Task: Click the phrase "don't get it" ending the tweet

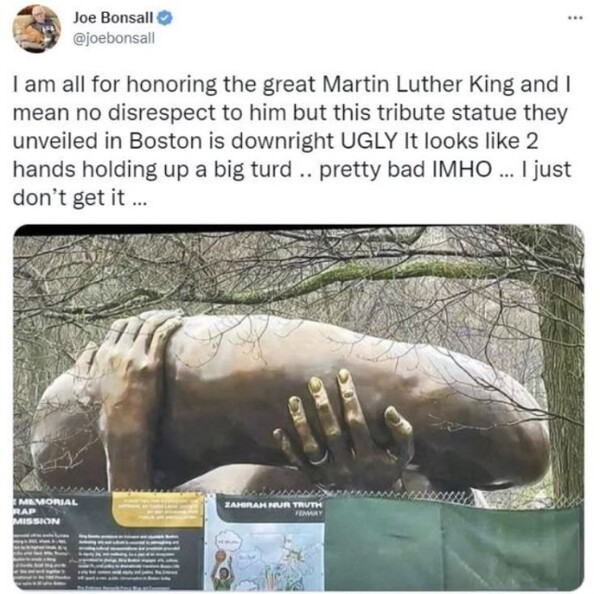Action: pyautogui.click(x=69, y=197)
